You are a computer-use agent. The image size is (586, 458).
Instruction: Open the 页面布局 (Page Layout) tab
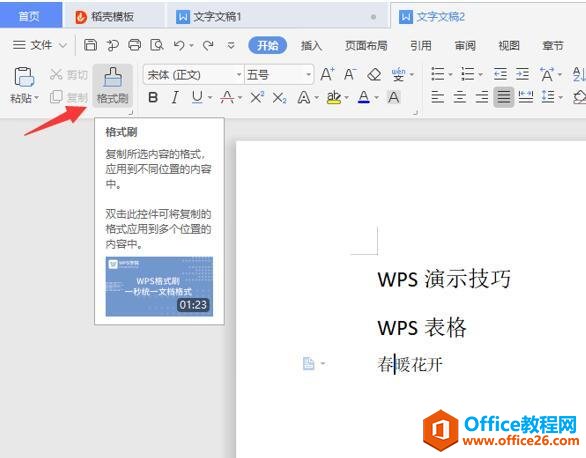(x=366, y=46)
